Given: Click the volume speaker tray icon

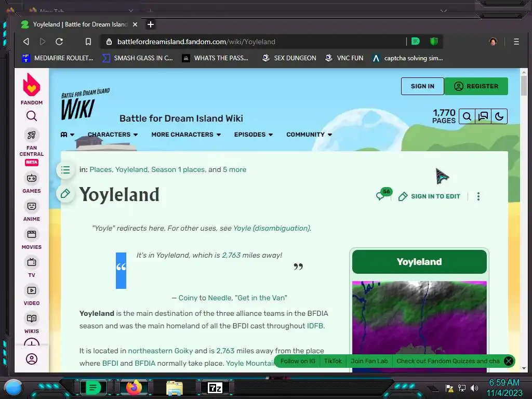Looking at the screenshot, I should pyautogui.click(x=474, y=388).
